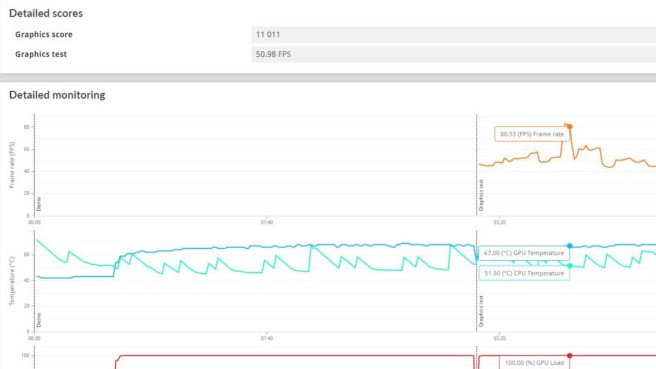Select the 67.00 °C GPU Temperature tooltip
This screenshot has height=369, width=656.
click(524, 253)
